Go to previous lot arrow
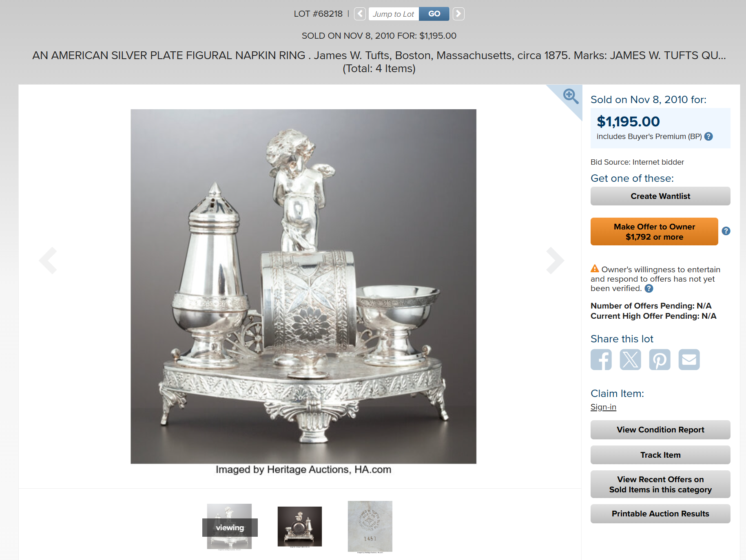 point(360,14)
